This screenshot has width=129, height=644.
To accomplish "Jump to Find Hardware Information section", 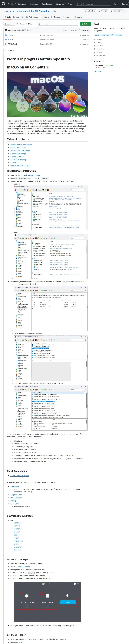I will (x=21, y=145).
